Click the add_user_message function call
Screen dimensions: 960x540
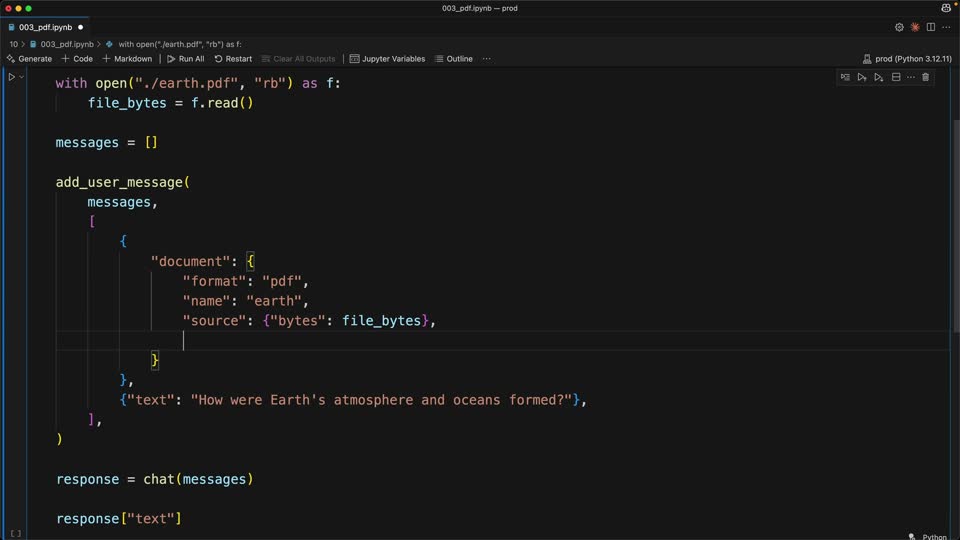(x=122, y=182)
